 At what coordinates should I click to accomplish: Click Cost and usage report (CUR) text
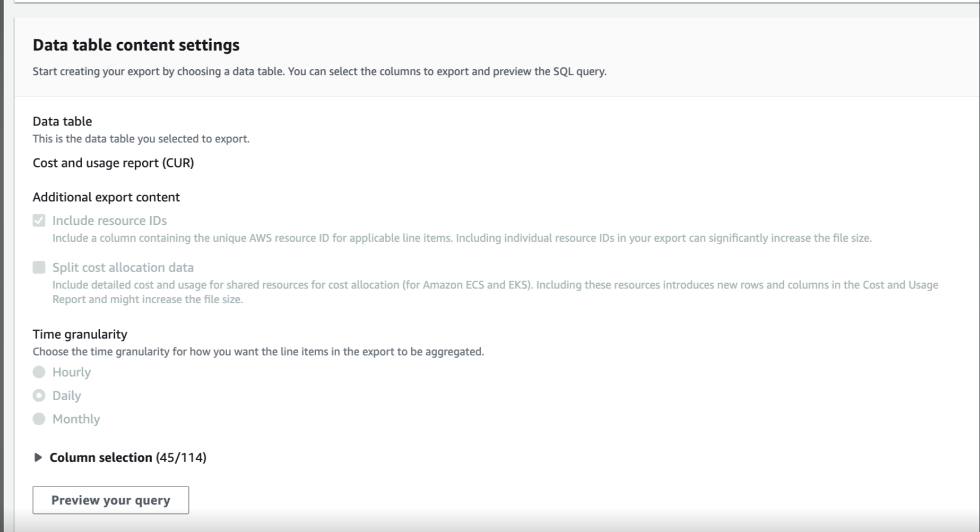[x=112, y=163]
